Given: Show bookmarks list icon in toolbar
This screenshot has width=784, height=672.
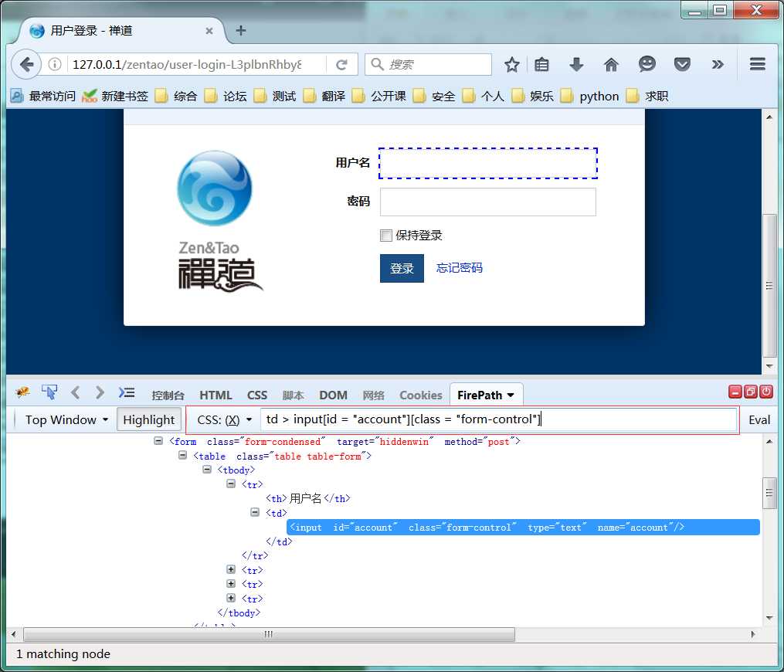Looking at the screenshot, I should pos(541,65).
